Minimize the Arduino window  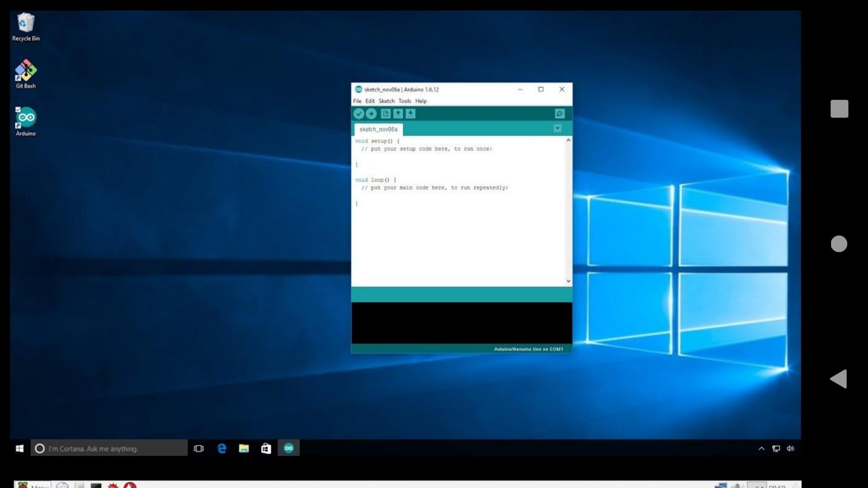click(x=520, y=89)
